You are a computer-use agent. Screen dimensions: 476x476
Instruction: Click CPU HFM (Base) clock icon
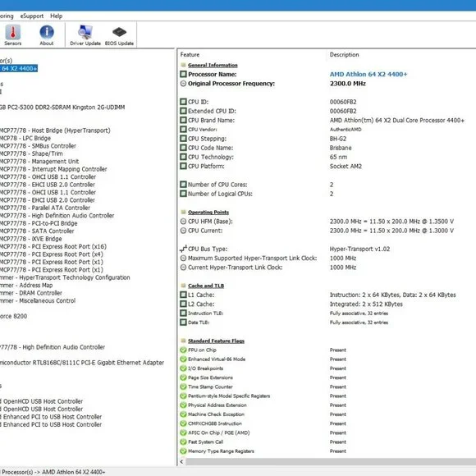pos(183,222)
